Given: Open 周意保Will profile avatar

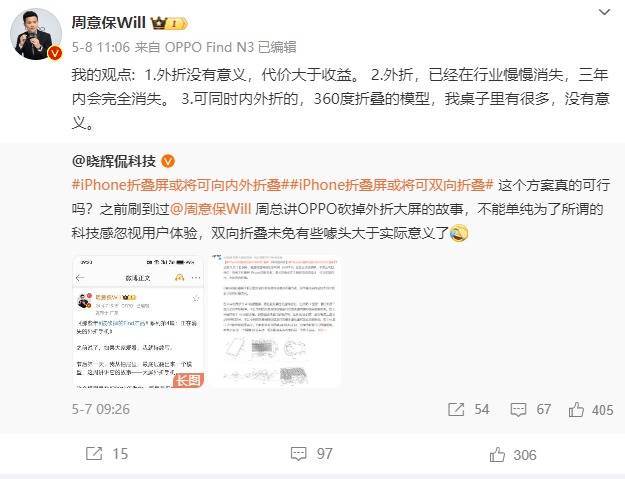Looking at the screenshot, I should (36, 34).
